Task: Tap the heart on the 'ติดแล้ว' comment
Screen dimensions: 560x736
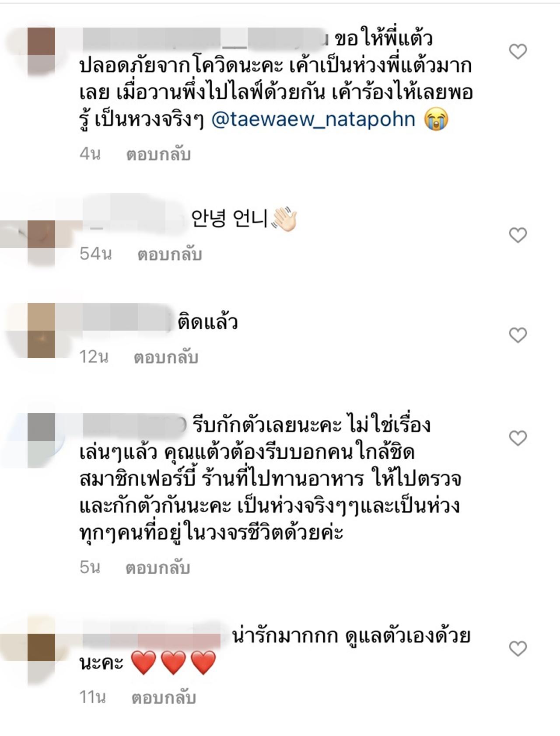Action: (518, 335)
